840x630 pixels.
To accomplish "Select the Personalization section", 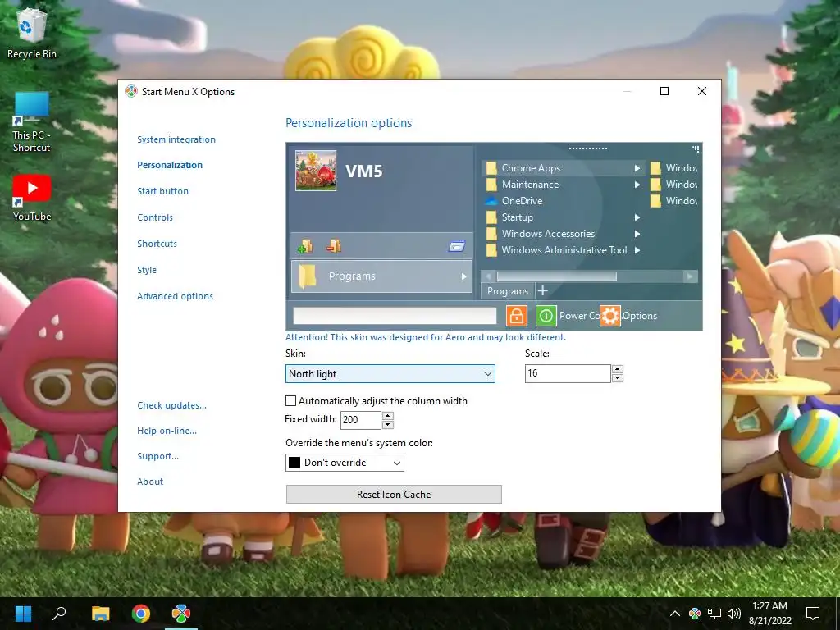I will (170, 165).
